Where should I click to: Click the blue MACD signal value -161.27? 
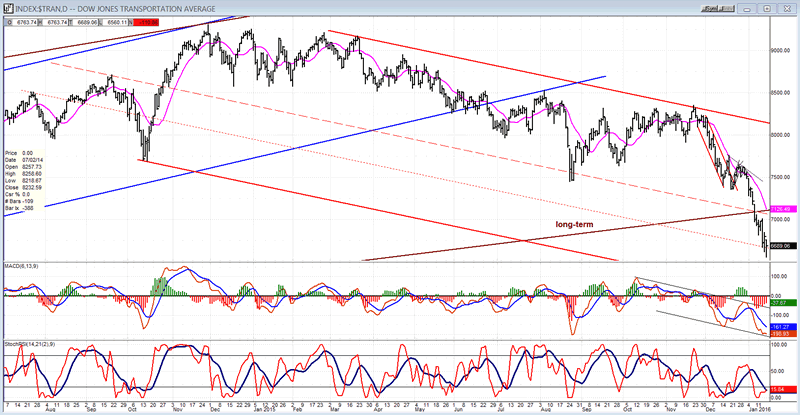tap(784, 327)
